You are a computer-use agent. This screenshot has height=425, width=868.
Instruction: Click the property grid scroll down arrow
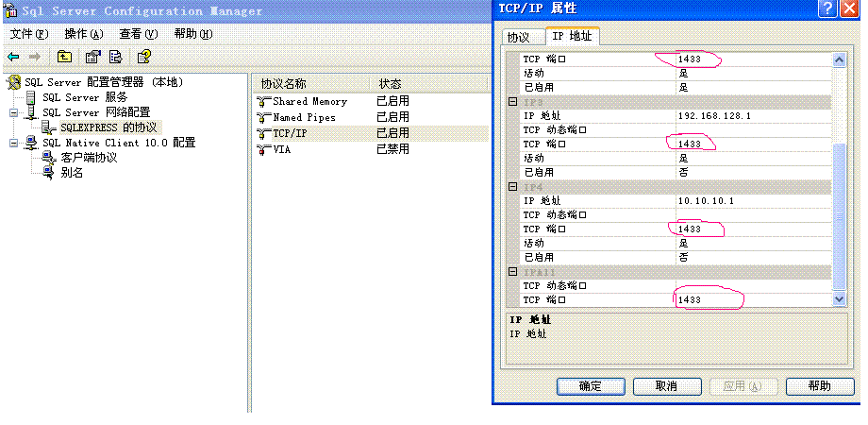pyautogui.click(x=839, y=298)
